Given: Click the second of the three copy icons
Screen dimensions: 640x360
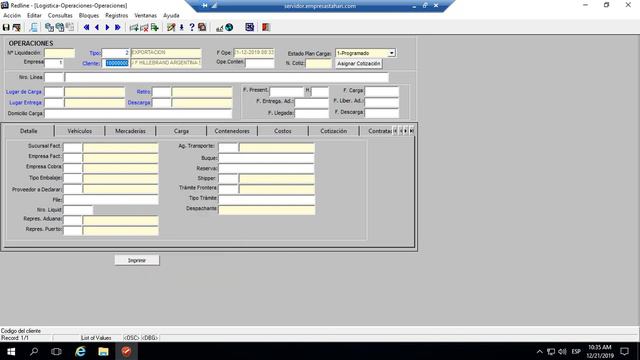Looking at the screenshot, I should point(60,27).
